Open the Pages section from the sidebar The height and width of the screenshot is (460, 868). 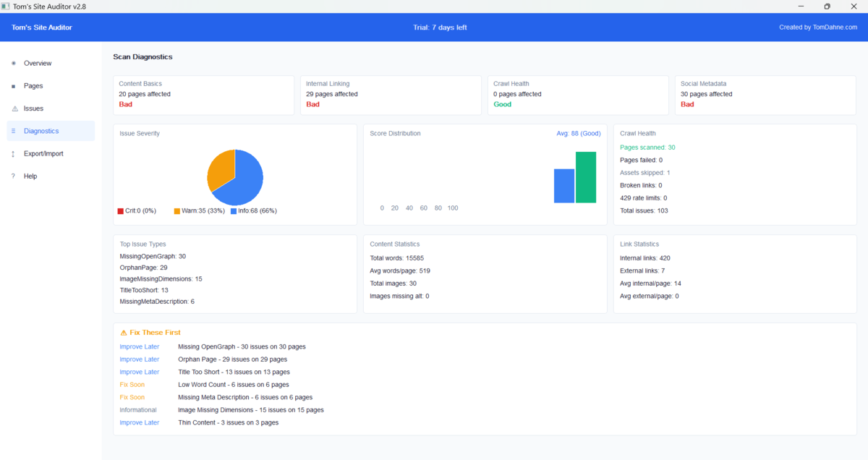pyautogui.click(x=34, y=86)
